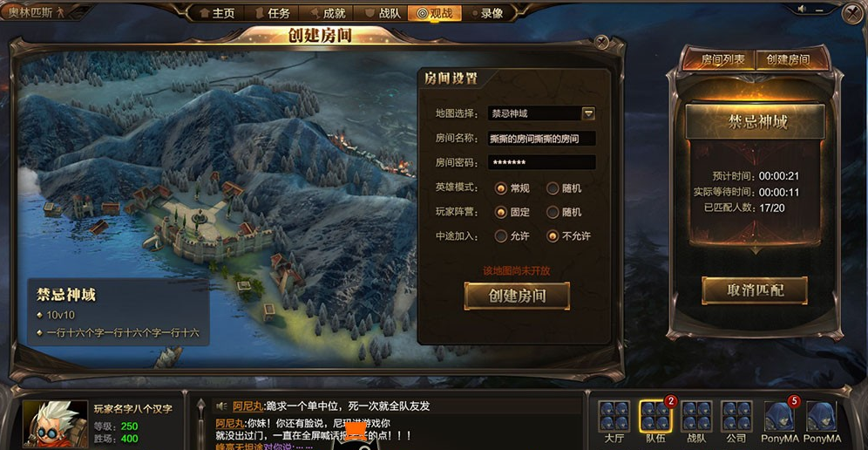Open the 公司 channel icon

coord(736,417)
